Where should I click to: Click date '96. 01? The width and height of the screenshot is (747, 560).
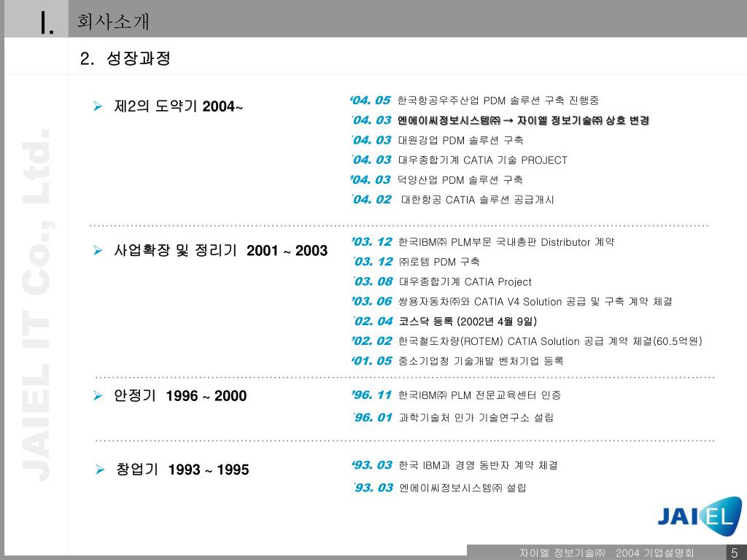[373, 418]
